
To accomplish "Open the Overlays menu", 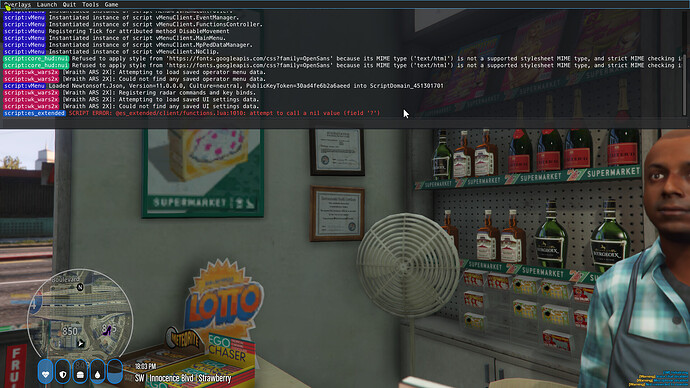I will (x=18, y=4).
